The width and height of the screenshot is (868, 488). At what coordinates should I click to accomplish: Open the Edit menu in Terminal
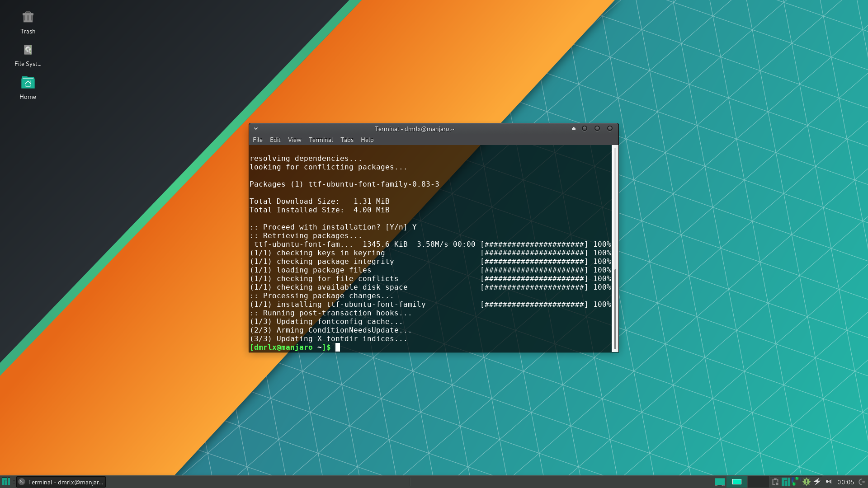[x=275, y=140]
